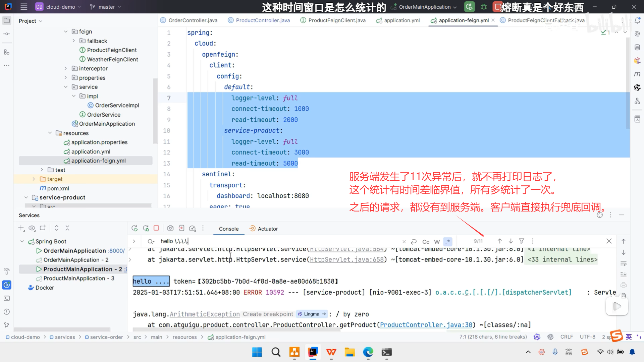Click next occurrence down arrow in search
This screenshot has height=362, width=644.
(x=511, y=241)
